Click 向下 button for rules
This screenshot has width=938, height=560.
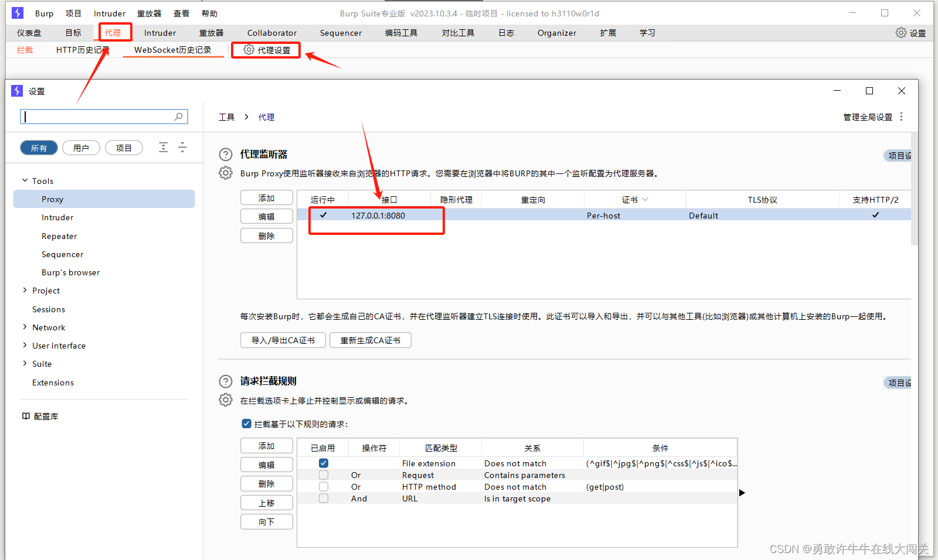click(x=267, y=521)
